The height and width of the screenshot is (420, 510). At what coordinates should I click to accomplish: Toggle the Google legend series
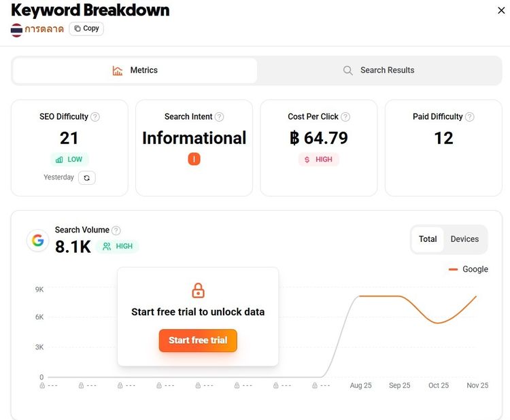pos(468,269)
